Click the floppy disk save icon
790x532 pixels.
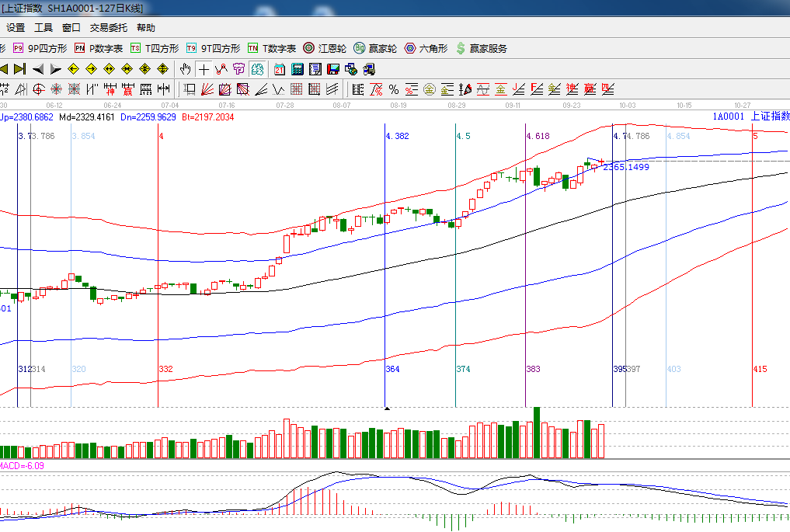pyautogui.click(x=332, y=68)
